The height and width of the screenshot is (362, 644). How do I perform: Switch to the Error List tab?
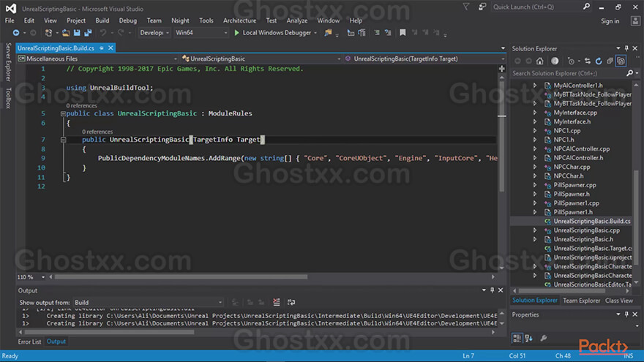(29, 342)
